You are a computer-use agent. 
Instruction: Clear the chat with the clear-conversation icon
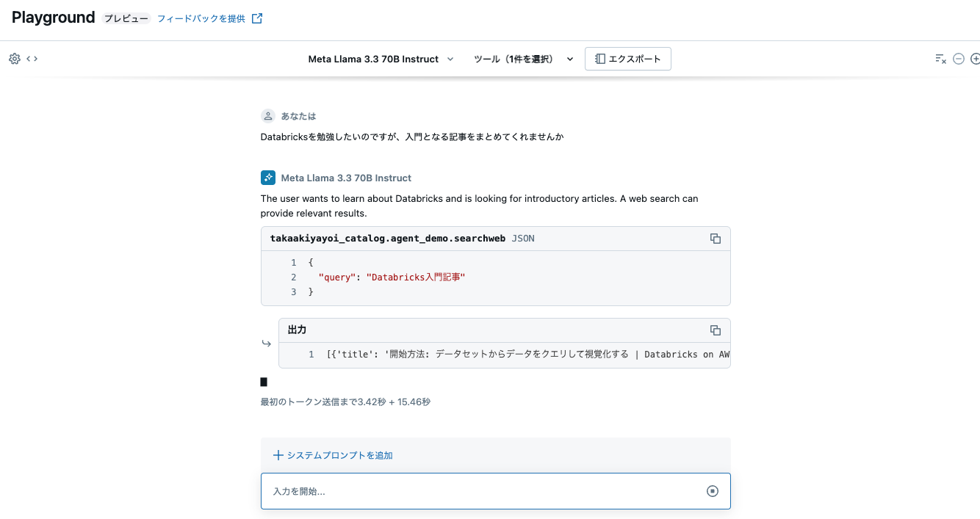[940, 58]
